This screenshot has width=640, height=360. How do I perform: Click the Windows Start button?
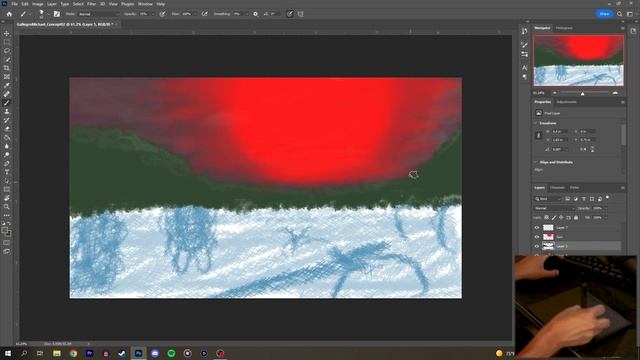tap(7, 353)
